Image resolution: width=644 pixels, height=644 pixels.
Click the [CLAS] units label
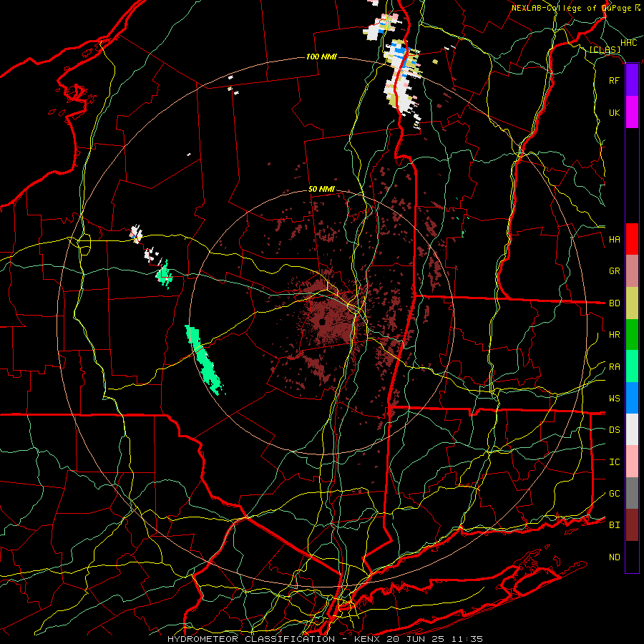click(x=605, y=49)
